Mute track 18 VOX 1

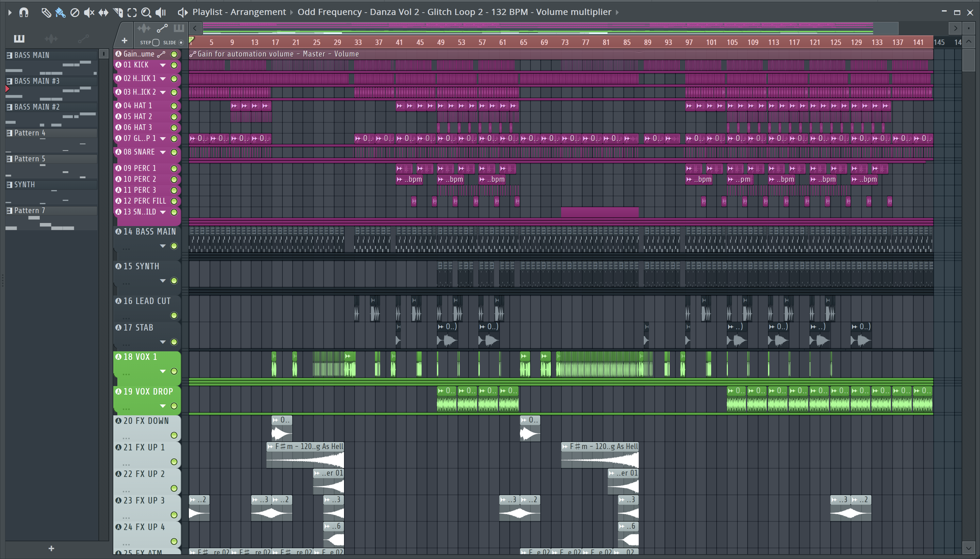click(x=174, y=371)
